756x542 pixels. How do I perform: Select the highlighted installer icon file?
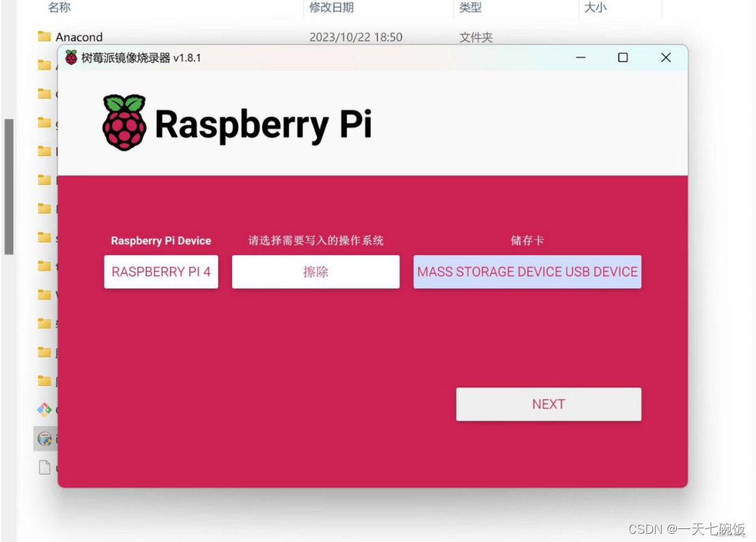point(45,438)
